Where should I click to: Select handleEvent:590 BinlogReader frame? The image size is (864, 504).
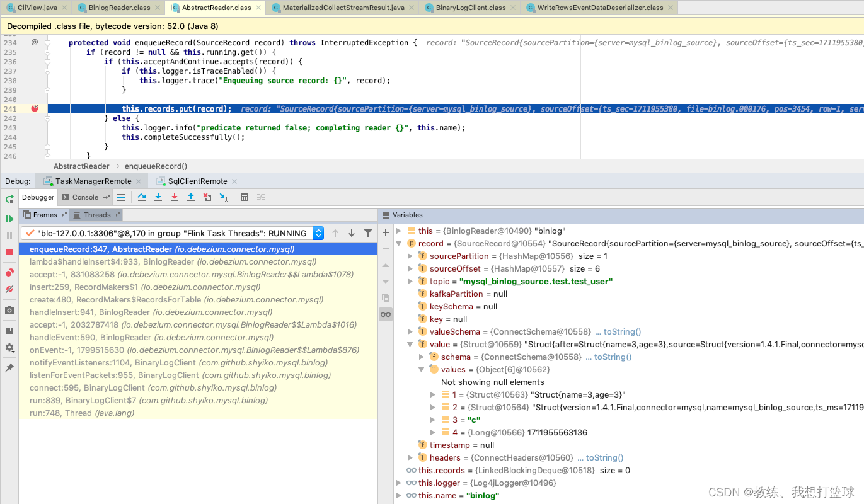(198, 338)
